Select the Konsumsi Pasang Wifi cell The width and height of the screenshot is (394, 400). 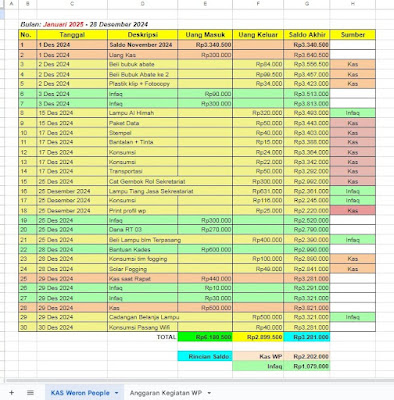click(143, 327)
